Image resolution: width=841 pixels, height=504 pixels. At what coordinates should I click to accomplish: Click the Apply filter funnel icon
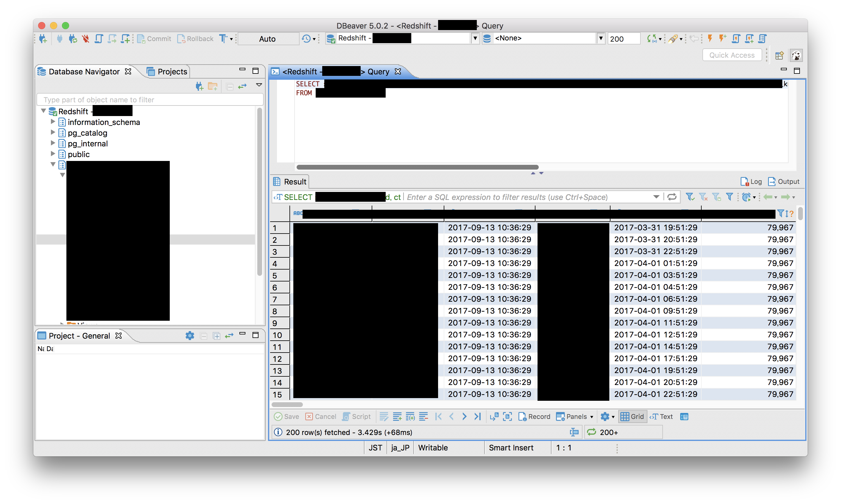(x=690, y=197)
